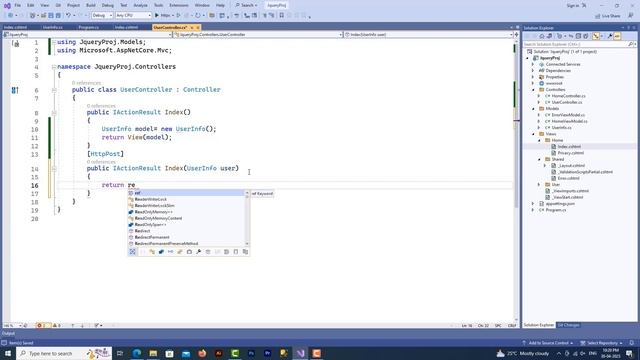Viewport: 640px width, 360px height.
Task: Open the Debug menu
Action: pos(108,5)
